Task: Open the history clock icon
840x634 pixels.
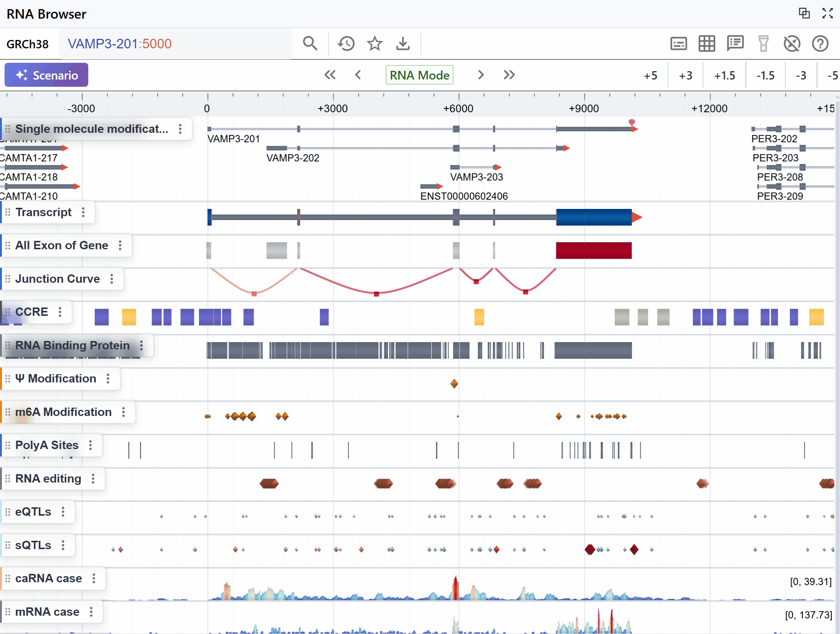Action: (346, 43)
